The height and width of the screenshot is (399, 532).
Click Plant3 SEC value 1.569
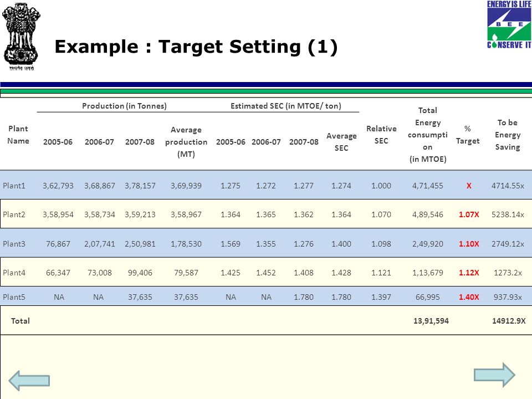[x=231, y=244]
